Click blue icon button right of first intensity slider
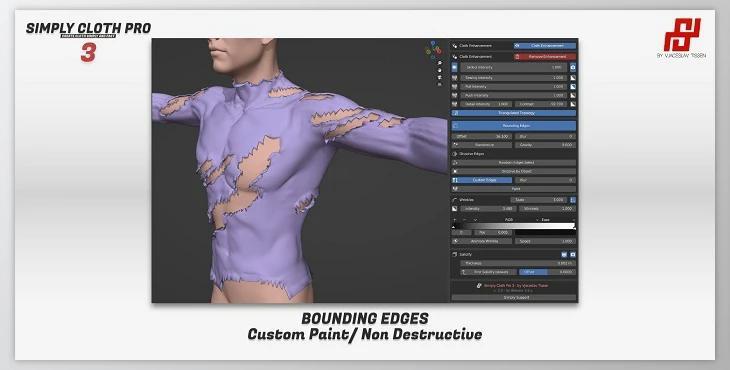Screen dimensions: 730x370 coord(573,67)
